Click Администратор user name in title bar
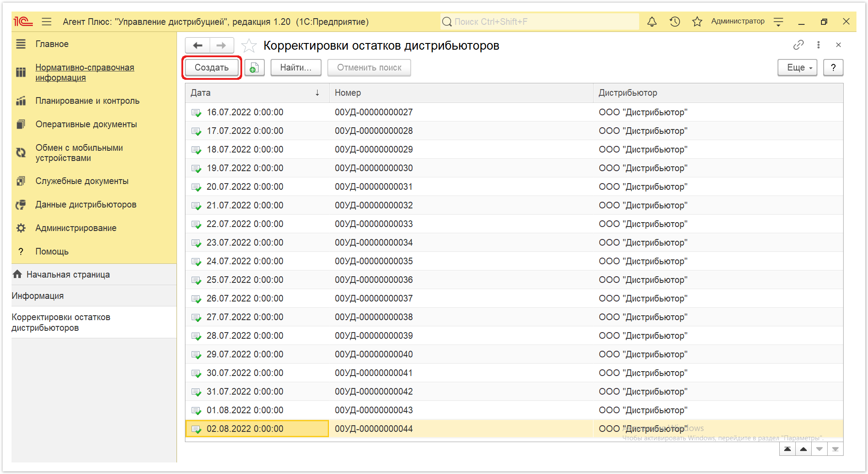This screenshot has height=474, width=868. [738, 21]
